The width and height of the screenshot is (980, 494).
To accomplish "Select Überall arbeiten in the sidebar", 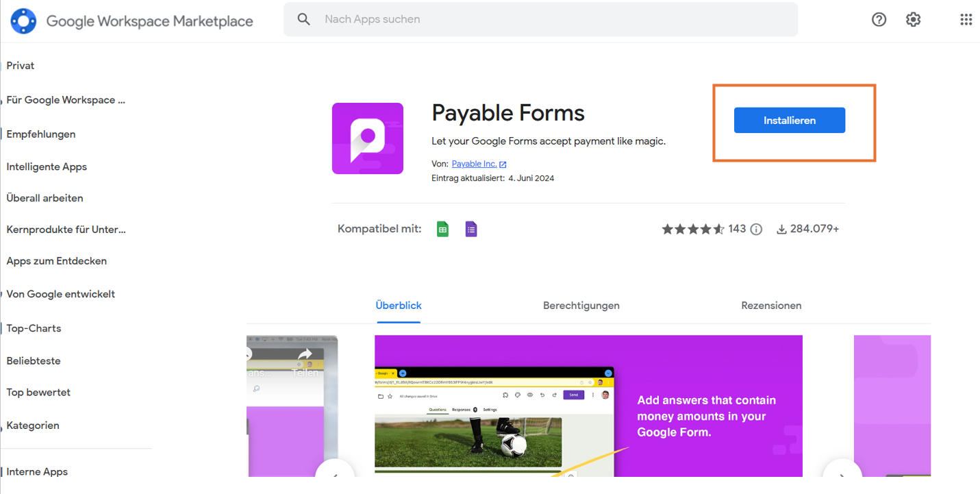I will click(x=45, y=198).
